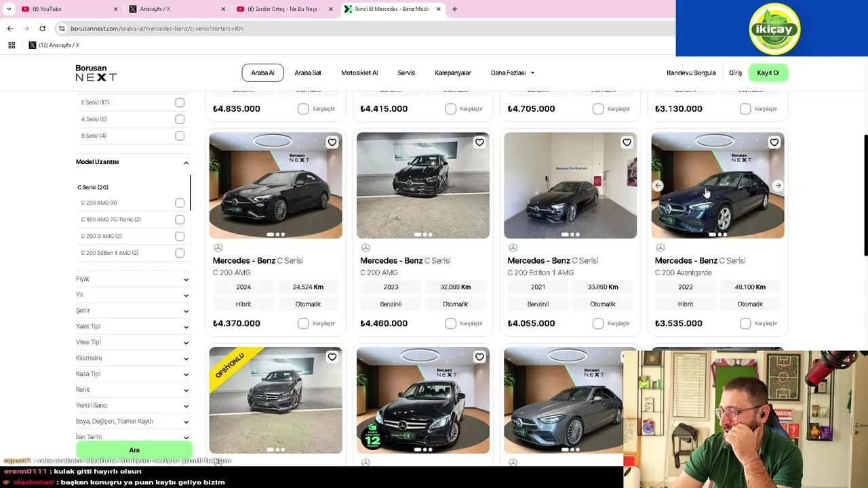Image resolution: width=868 pixels, height=488 pixels.
Task: Open browser apps grid icon
Action: coord(12,45)
